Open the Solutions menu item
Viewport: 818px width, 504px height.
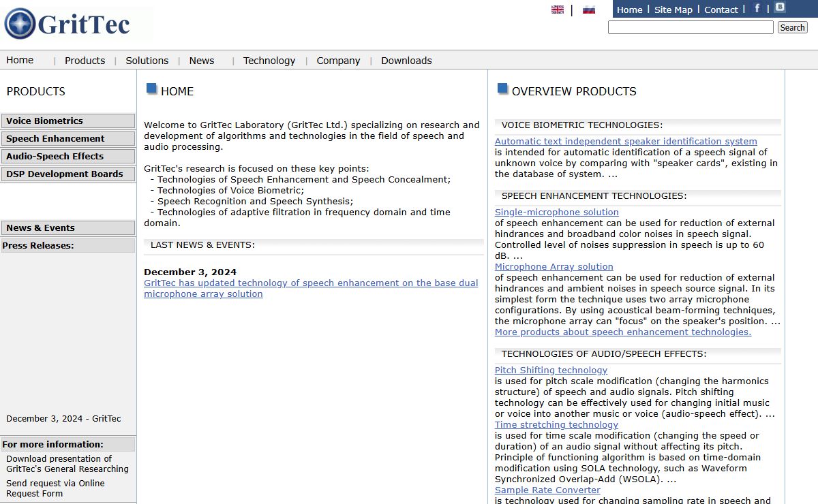(147, 61)
